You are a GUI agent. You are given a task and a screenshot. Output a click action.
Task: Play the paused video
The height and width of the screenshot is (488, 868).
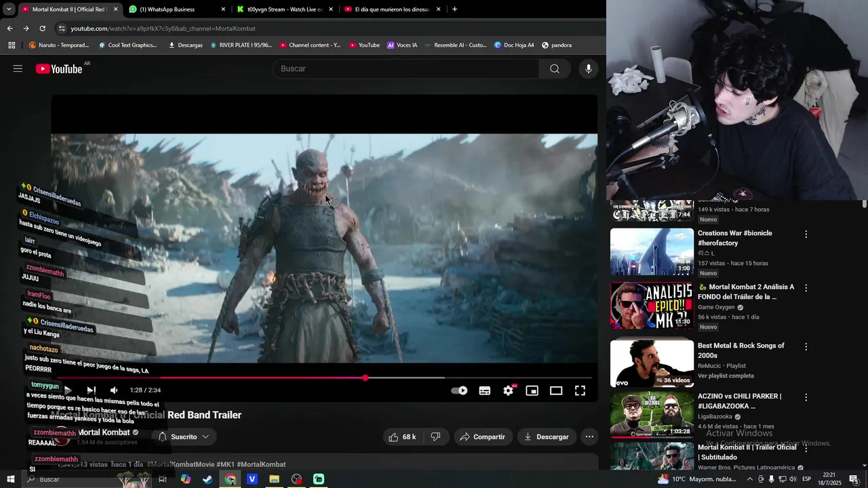point(68,390)
